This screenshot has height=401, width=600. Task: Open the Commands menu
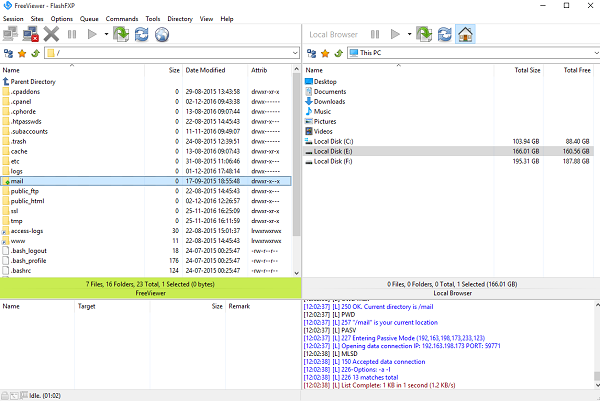point(122,19)
